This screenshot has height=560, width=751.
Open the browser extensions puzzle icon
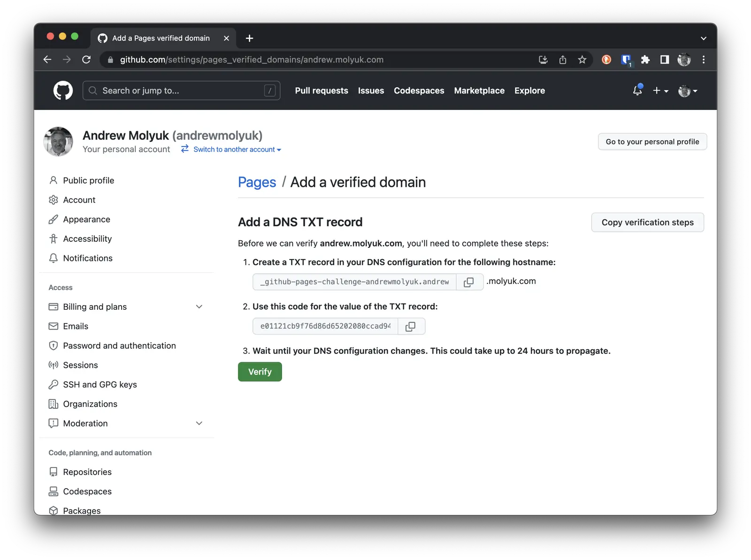coord(645,60)
